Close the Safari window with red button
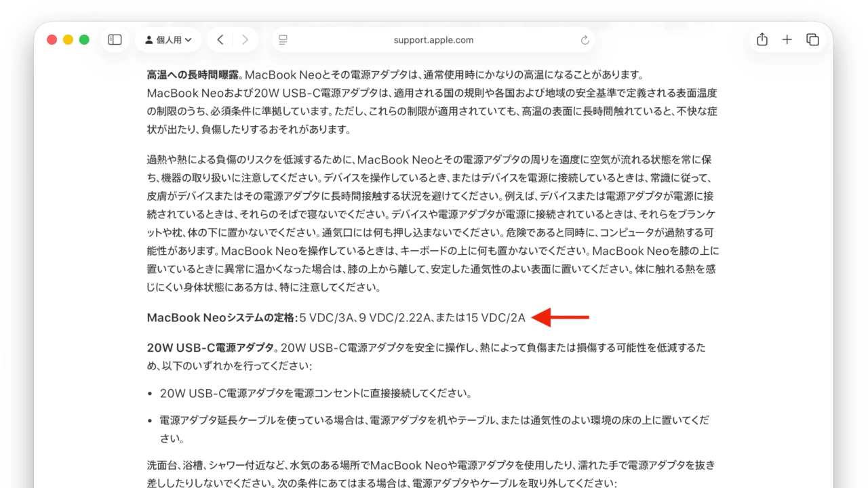The image size is (868, 488). click(52, 40)
